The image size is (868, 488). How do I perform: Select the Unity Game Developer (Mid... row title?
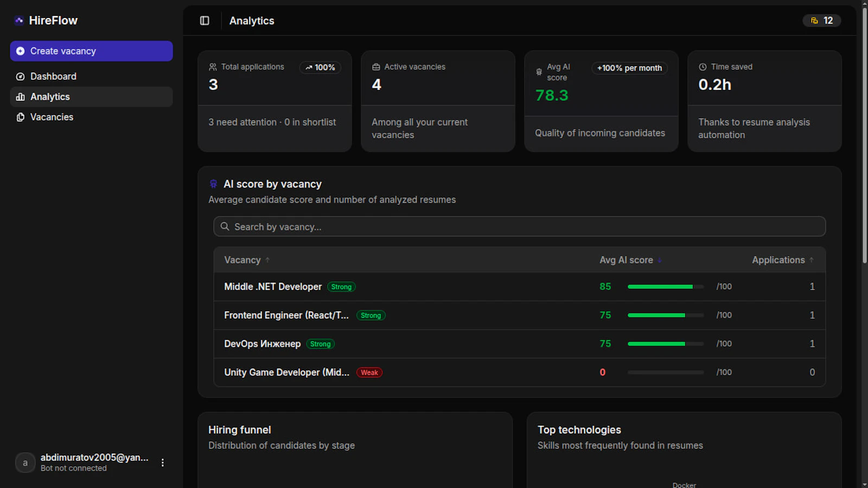click(x=286, y=373)
